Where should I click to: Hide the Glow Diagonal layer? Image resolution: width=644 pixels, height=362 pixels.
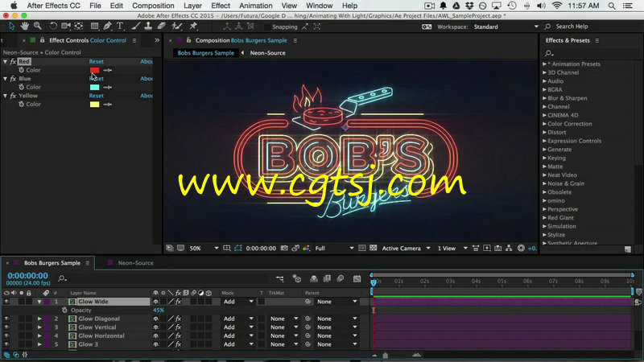click(x=6, y=319)
